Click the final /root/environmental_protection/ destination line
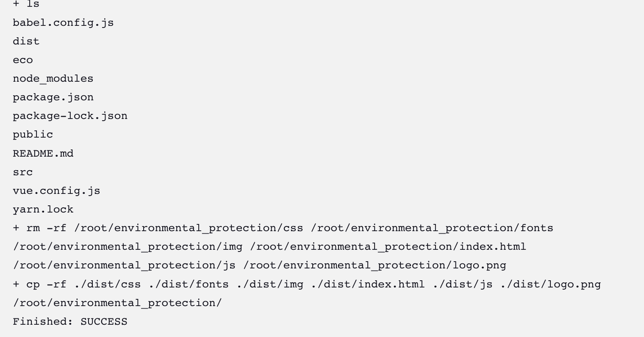Image resolution: width=644 pixels, height=337 pixels. (117, 303)
